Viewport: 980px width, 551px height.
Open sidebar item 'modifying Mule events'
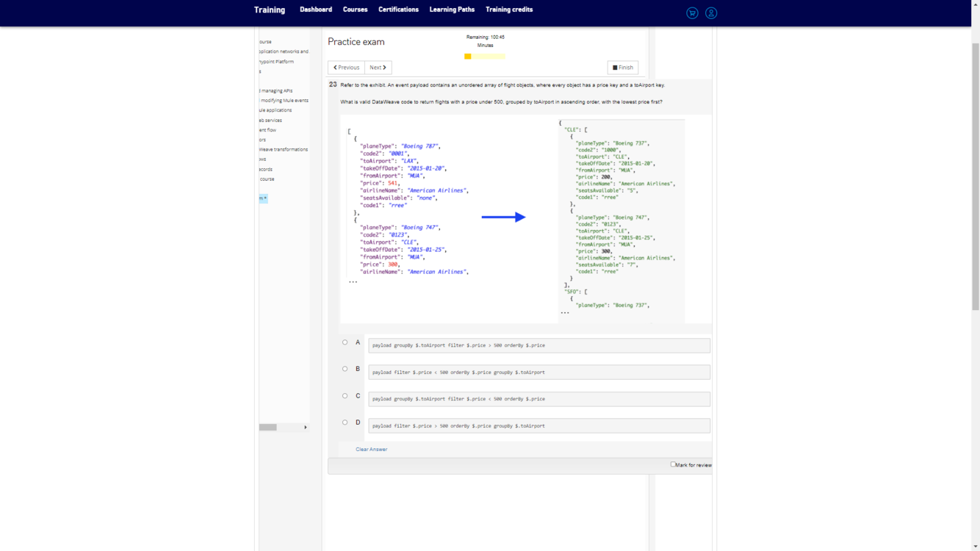[284, 101]
